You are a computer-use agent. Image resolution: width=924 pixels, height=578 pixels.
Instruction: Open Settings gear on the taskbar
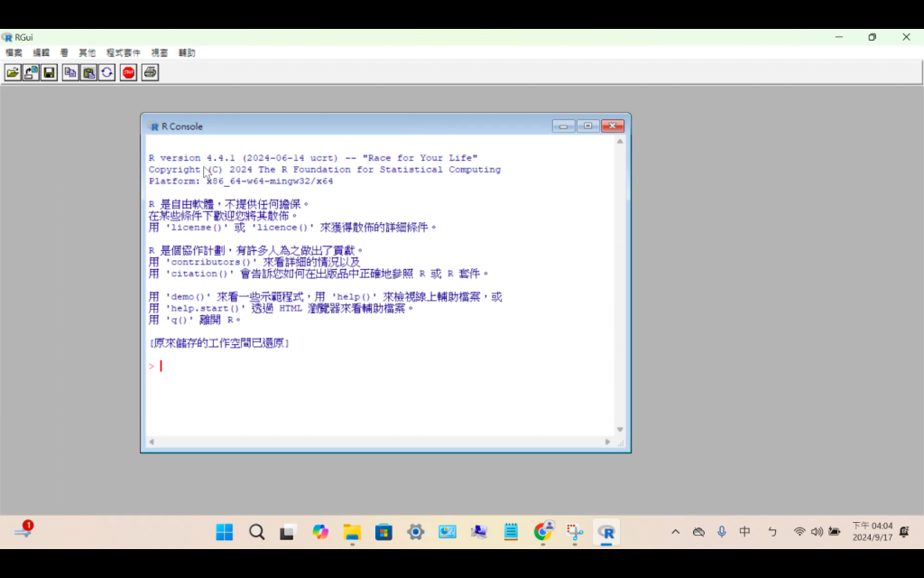pyautogui.click(x=415, y=532)
